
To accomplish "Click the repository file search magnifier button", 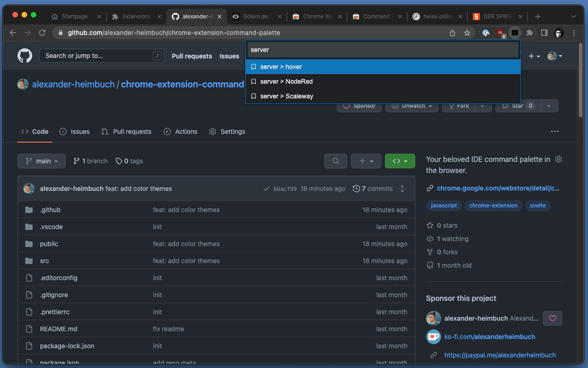I will pos(336,161).
